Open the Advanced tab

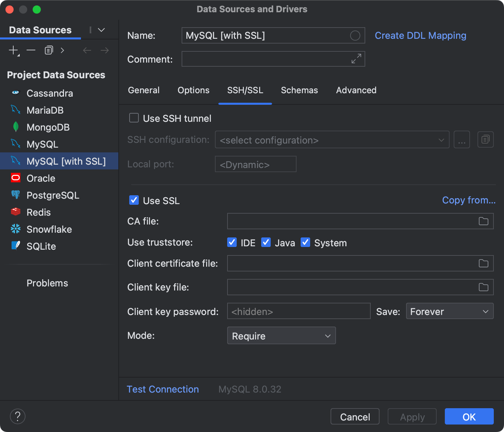(x=356, y=90)
